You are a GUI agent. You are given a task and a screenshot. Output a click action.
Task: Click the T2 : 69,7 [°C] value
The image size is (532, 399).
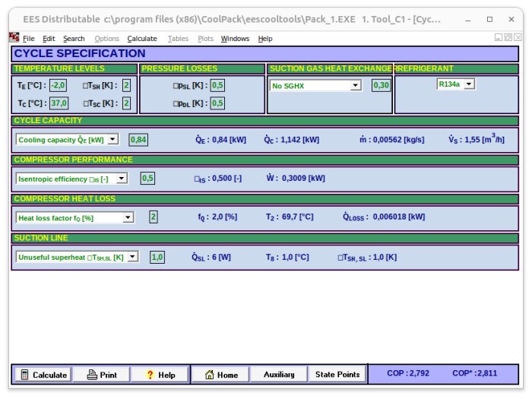(290, 217)
